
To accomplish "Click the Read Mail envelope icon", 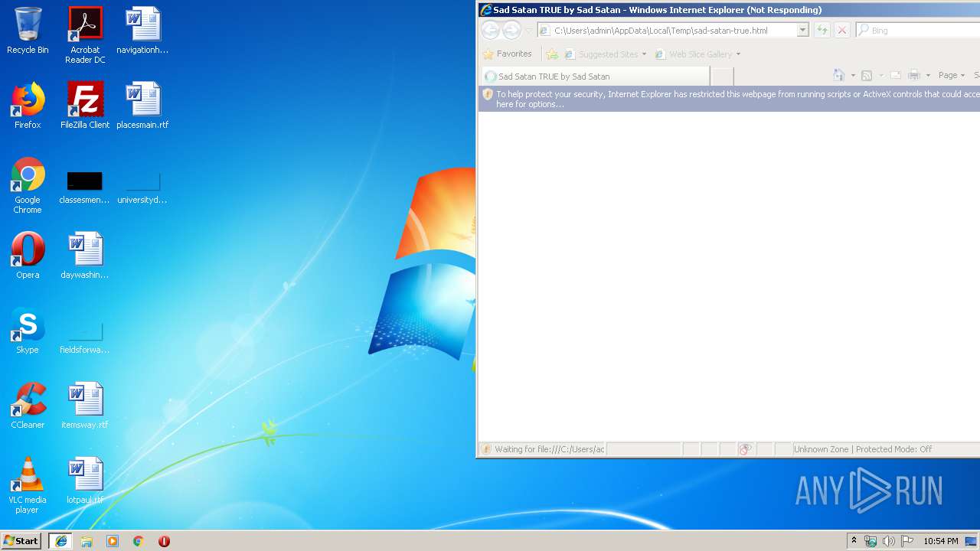I will (x=896, y=75).
